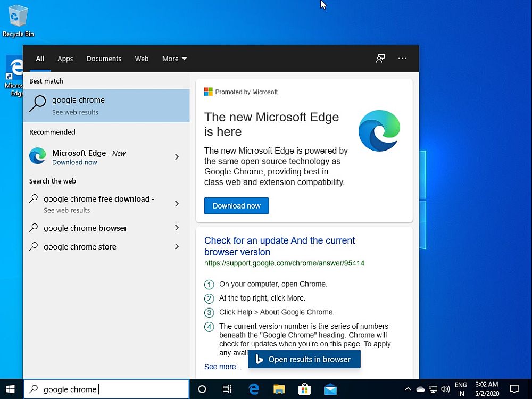532x399 pixels.
Task: Click the Download now button
Action: pos(236,206)
